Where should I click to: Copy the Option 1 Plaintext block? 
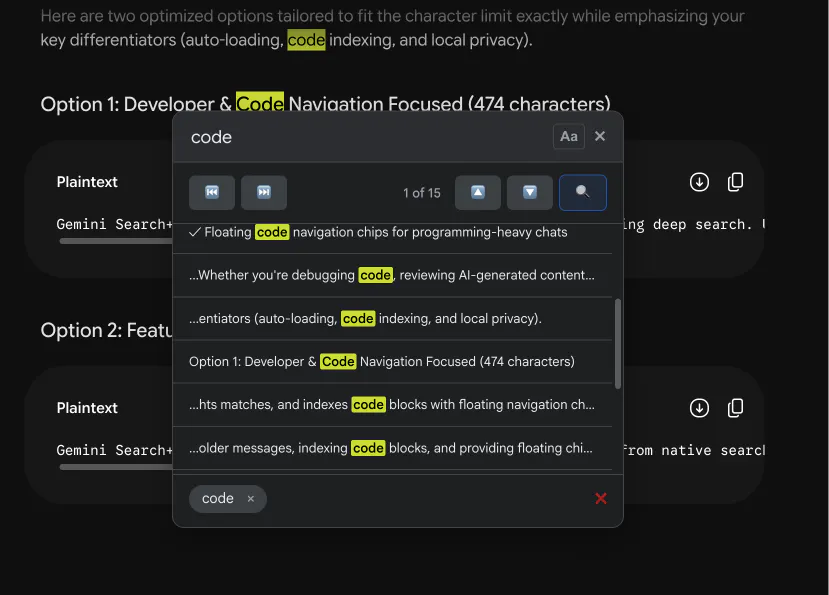click(x=735, y=182)
